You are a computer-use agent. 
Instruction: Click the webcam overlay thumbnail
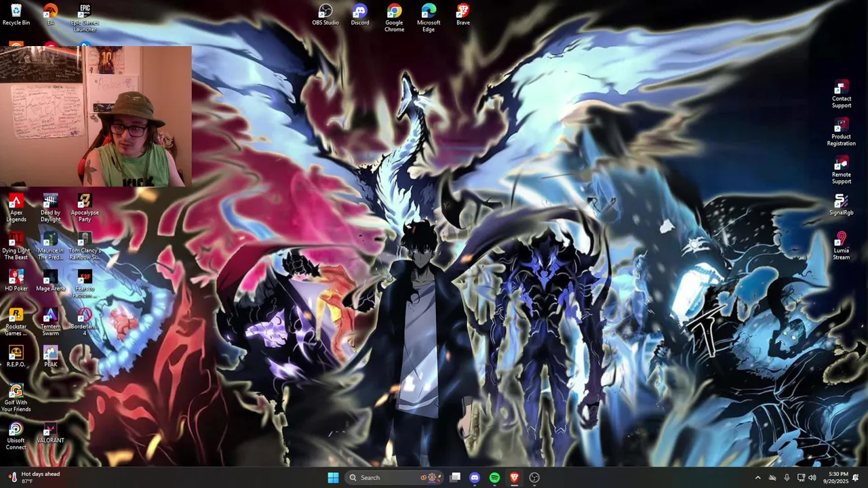(96, 116)
